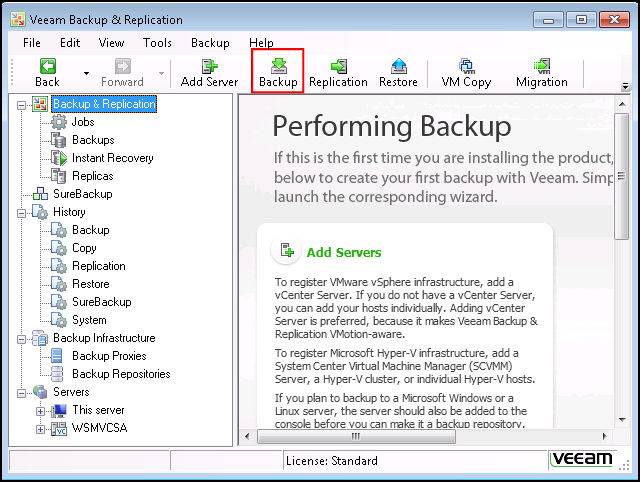Click the Veeam application icon in title bar
640x482 pixels.
pyautogui.click(x=18, y=20)
